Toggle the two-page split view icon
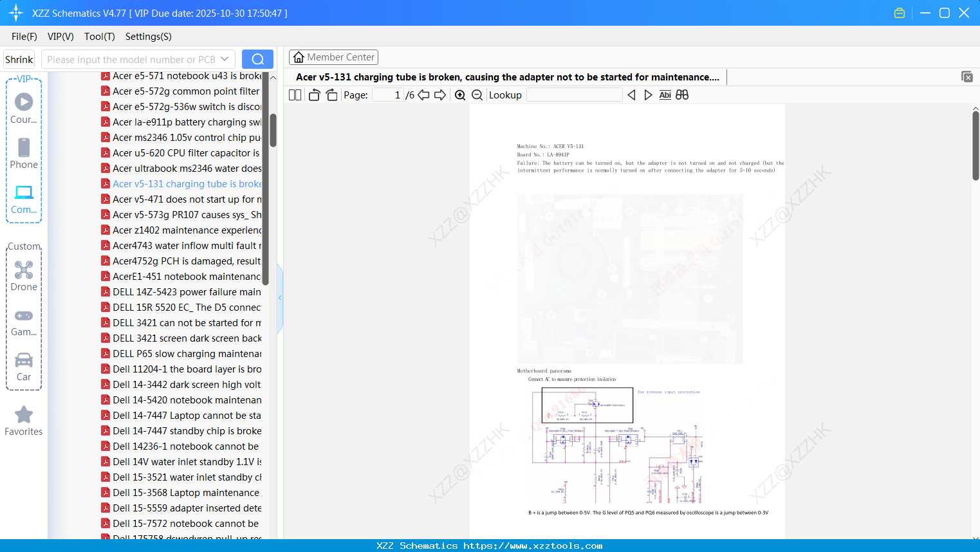 [295, 95]
